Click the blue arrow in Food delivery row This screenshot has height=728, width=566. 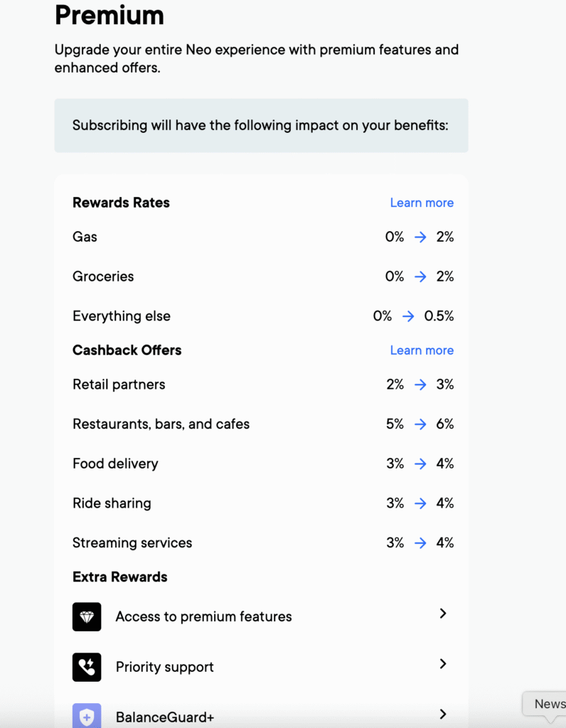tap(420, 464)
